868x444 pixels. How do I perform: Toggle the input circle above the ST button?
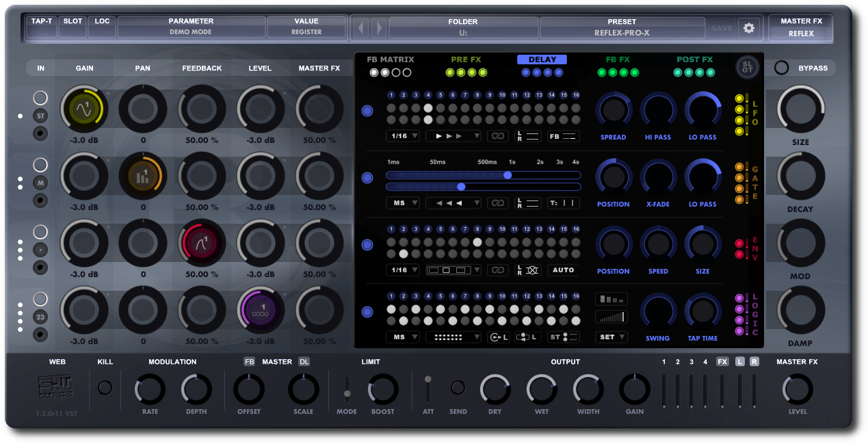tap(40, 98)
